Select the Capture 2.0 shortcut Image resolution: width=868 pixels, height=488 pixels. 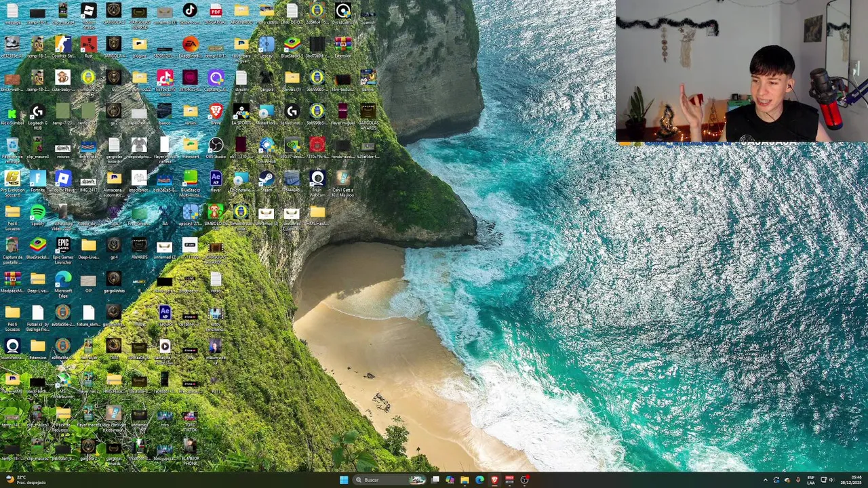tap(216, 80)
